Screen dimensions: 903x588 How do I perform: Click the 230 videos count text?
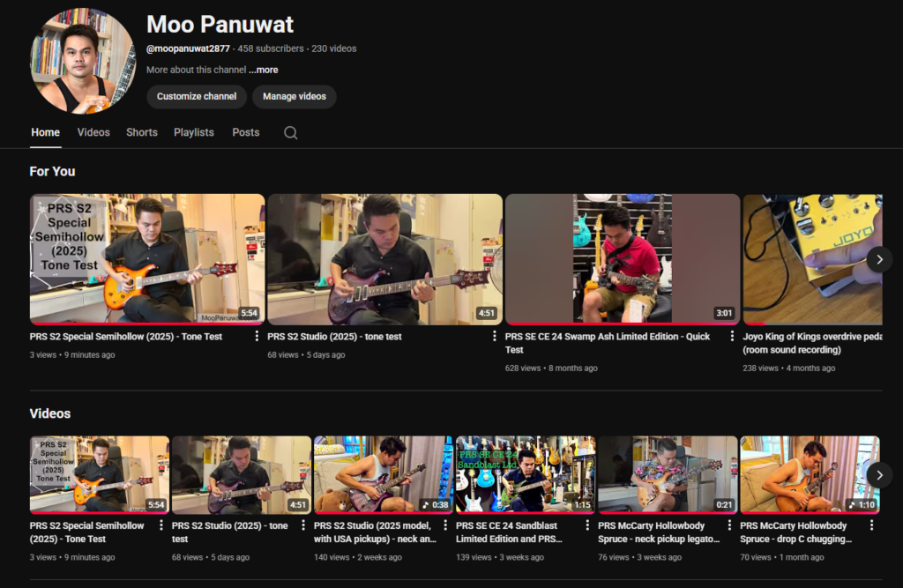tap(334, 49)
